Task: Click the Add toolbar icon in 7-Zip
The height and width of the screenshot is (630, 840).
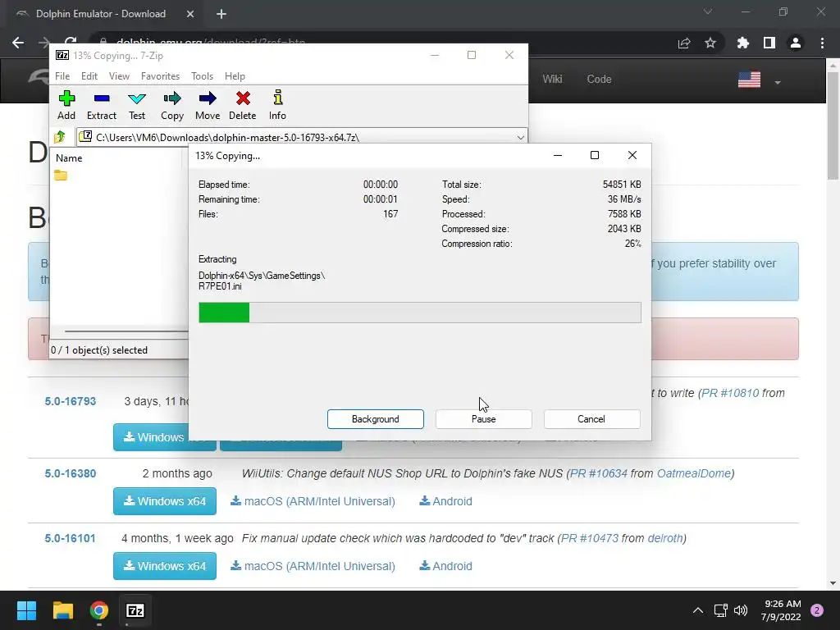Action: tap(66, 105)
